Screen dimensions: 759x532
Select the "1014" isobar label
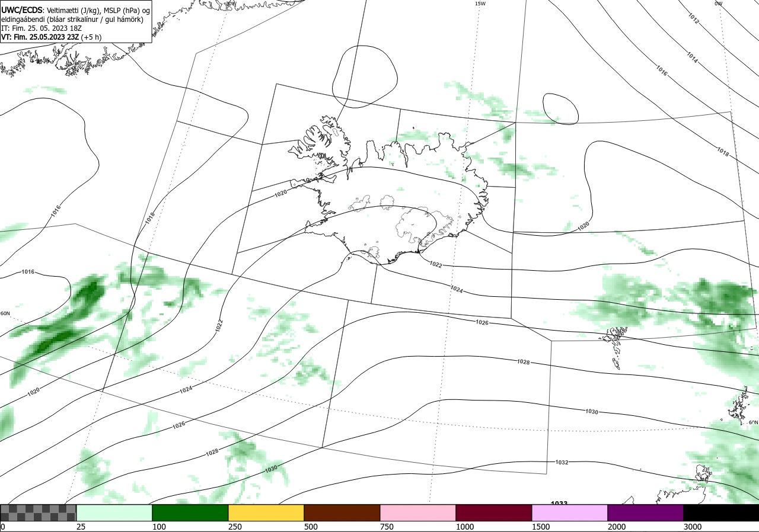(x=692, y=56)
